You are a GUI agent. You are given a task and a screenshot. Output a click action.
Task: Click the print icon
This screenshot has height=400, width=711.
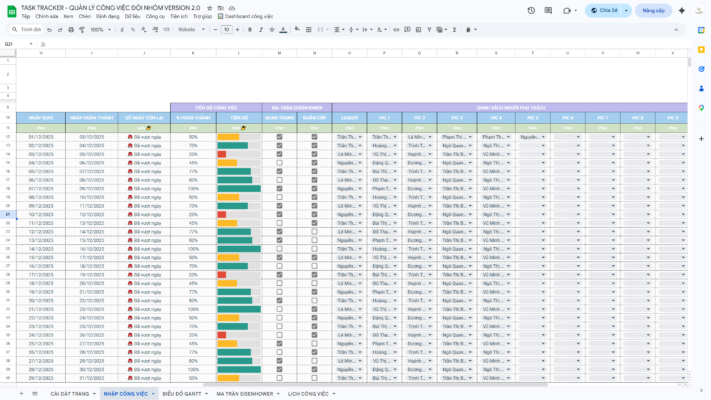pos(71,29)
